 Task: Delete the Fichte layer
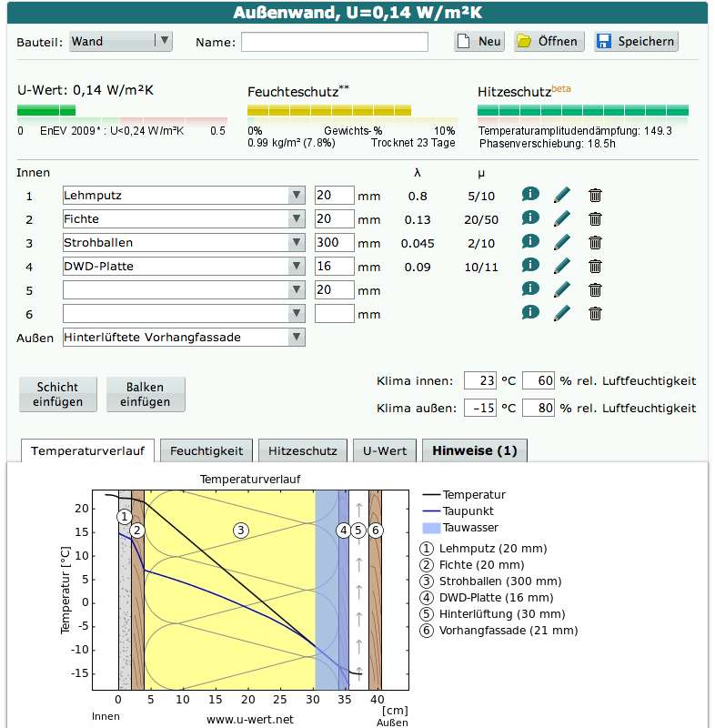click(595, 219)
